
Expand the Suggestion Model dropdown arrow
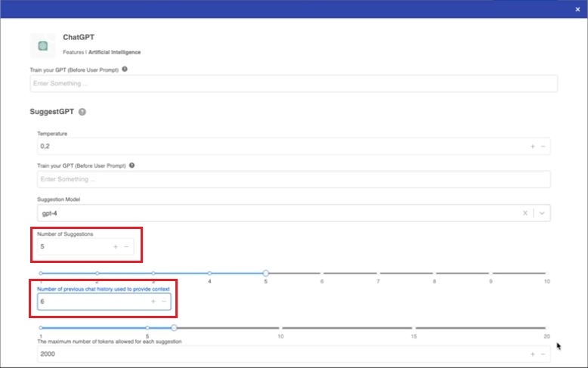542,213
